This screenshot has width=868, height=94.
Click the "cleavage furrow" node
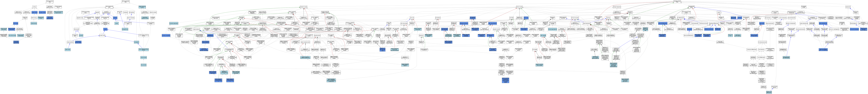(125, 29)
